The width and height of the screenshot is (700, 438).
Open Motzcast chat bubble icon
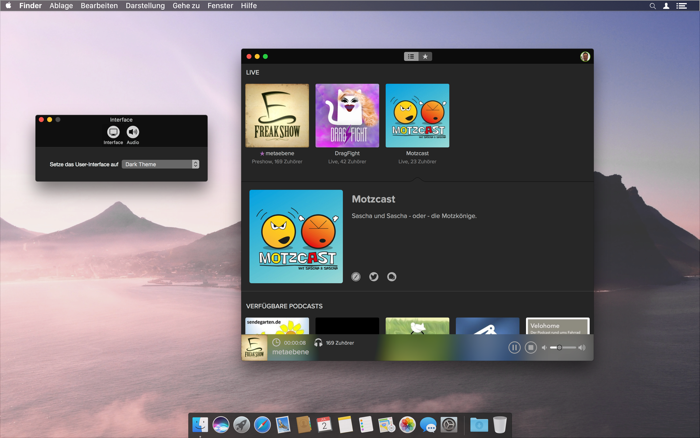pos(392,277)
